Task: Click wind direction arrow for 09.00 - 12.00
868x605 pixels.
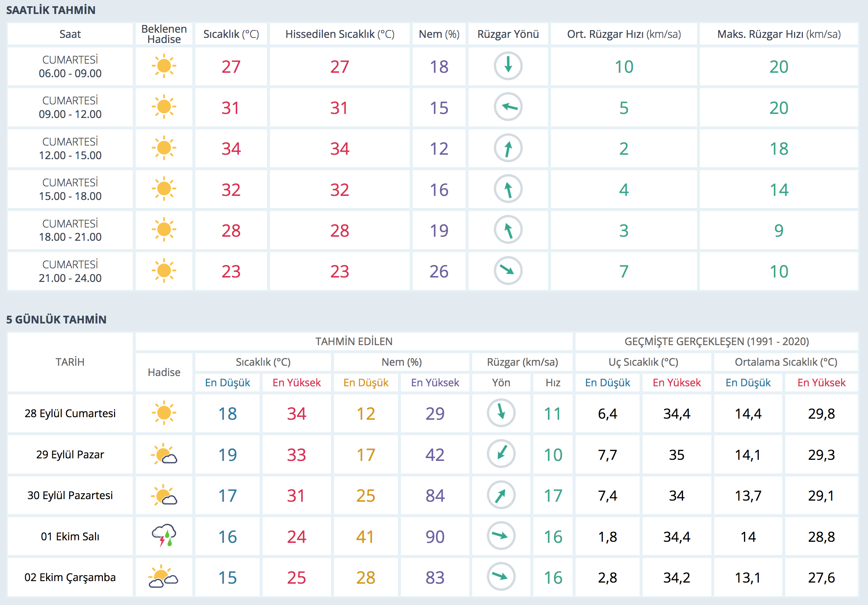Action: click(508, 107)
